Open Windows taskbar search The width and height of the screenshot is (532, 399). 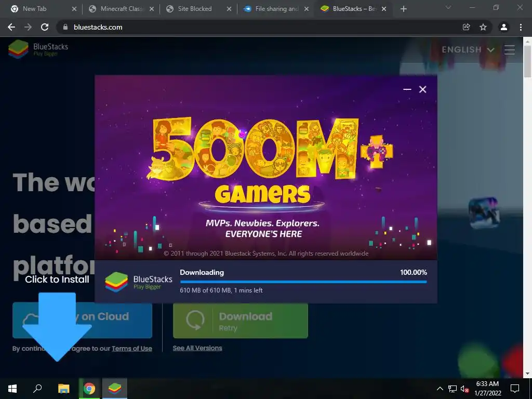pyautogui.click(x=37, y=389)
